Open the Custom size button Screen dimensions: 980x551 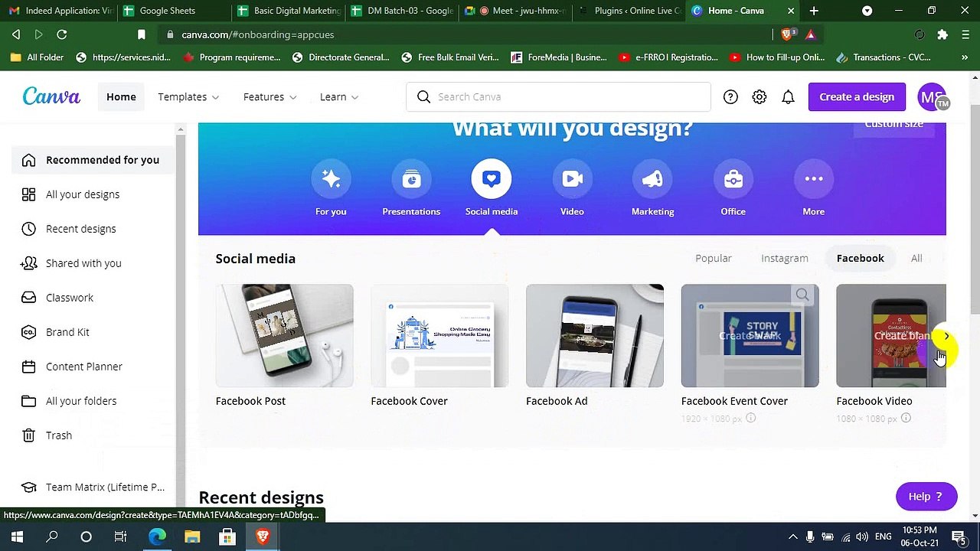[894, 126]
